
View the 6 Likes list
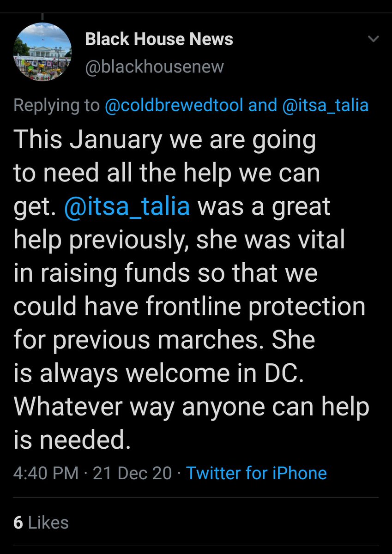coord(41,522)
